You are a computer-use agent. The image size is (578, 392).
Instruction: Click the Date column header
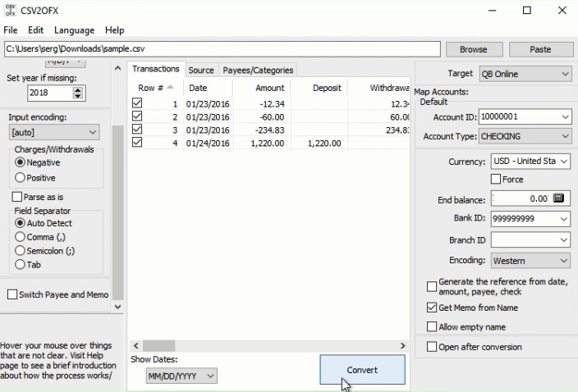point(208,88)
